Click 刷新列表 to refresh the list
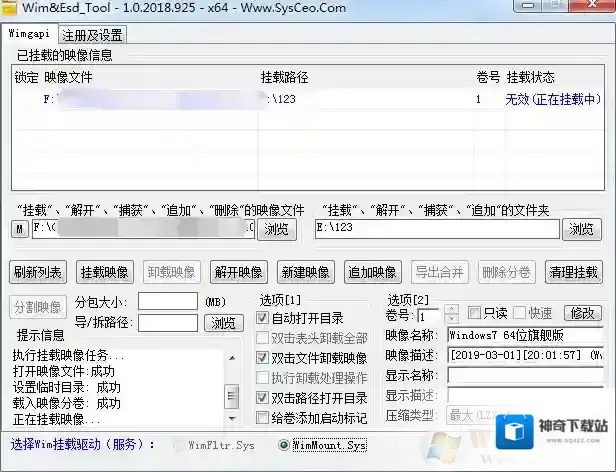616x472 pixels. [x=38, y=272]
